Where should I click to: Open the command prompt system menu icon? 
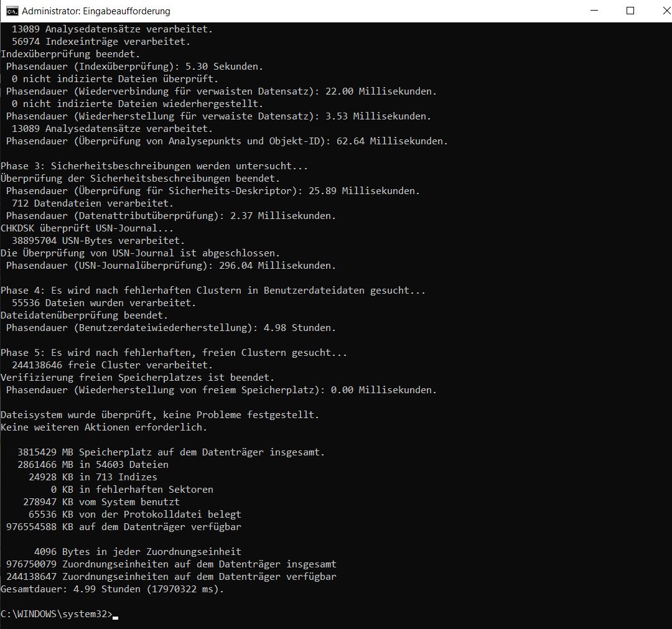click(x=11, y=11)
